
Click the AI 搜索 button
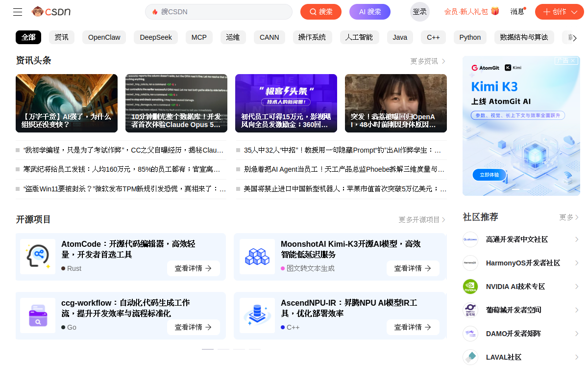pyautogui.click(x=370, y=12)
